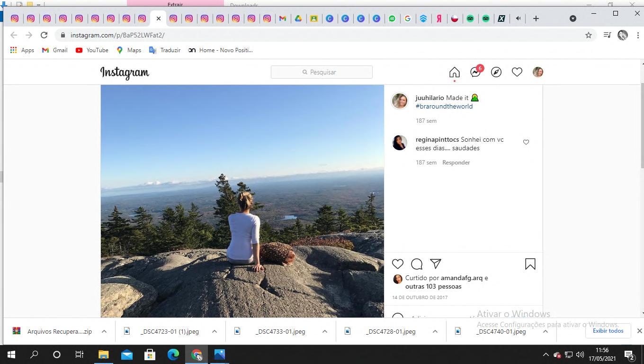Click the comment speech bubble icon

(x=417, y=264)
